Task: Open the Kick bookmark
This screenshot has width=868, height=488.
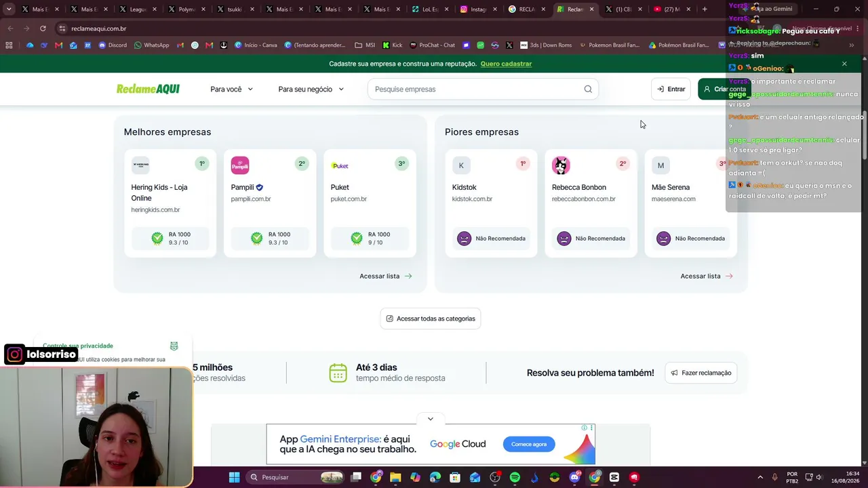Action: 393,45
